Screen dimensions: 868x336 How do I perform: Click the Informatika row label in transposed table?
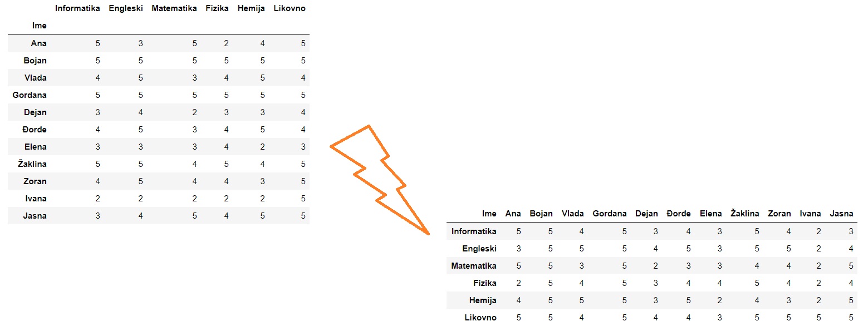pos(474,231)
